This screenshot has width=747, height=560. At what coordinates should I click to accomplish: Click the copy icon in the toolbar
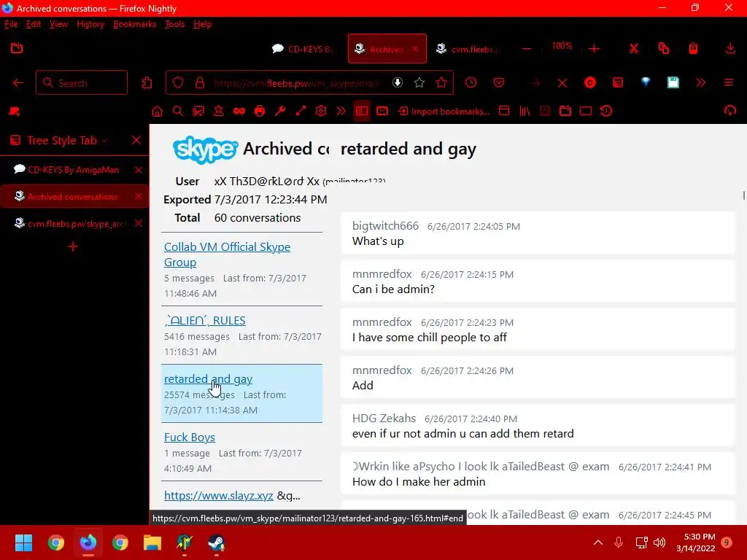click(664, 48)
